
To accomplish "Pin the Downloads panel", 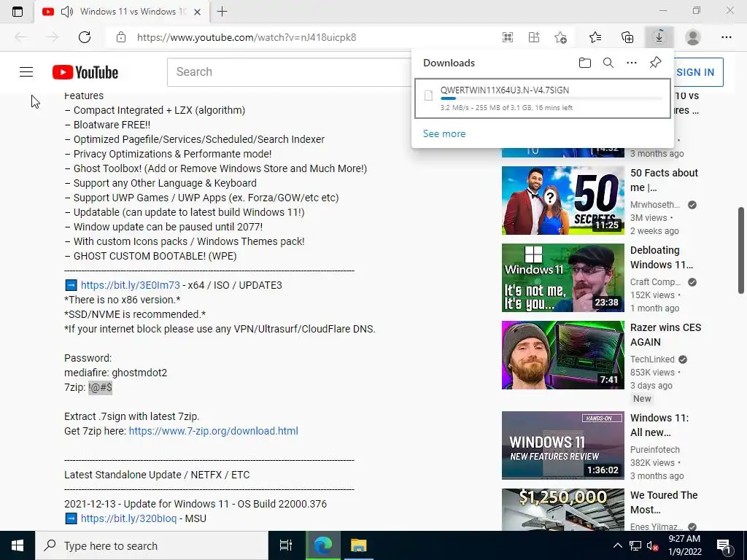I will coord(656,63).
